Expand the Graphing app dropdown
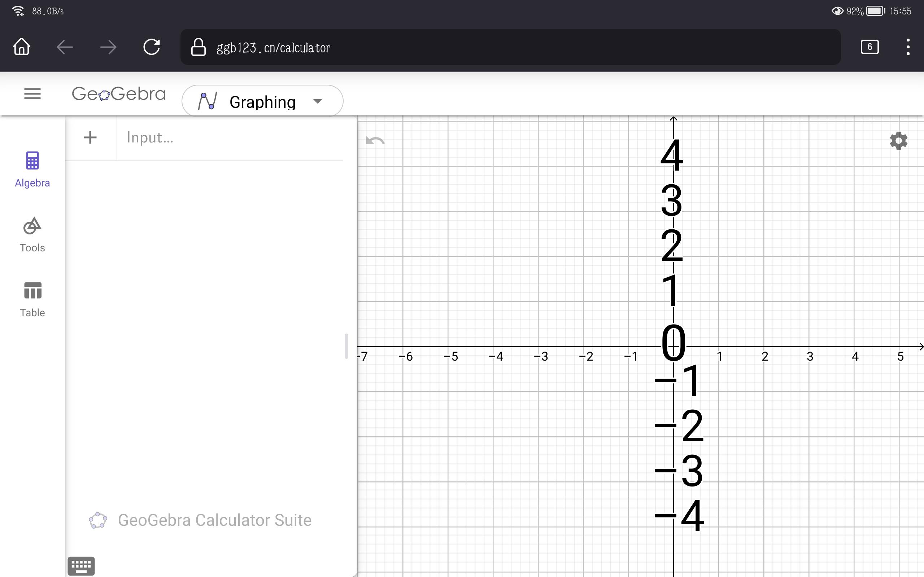 tap(262, 101)
